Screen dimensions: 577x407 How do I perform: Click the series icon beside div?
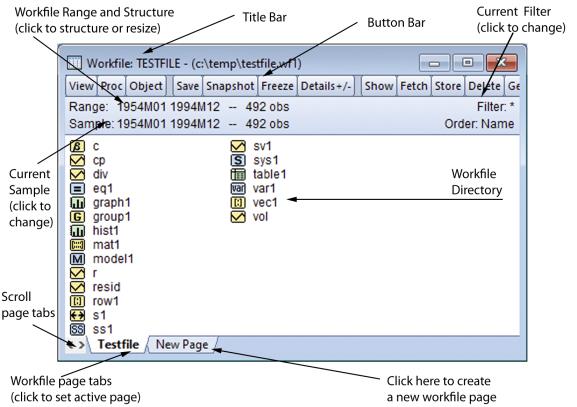click(77, 174)
